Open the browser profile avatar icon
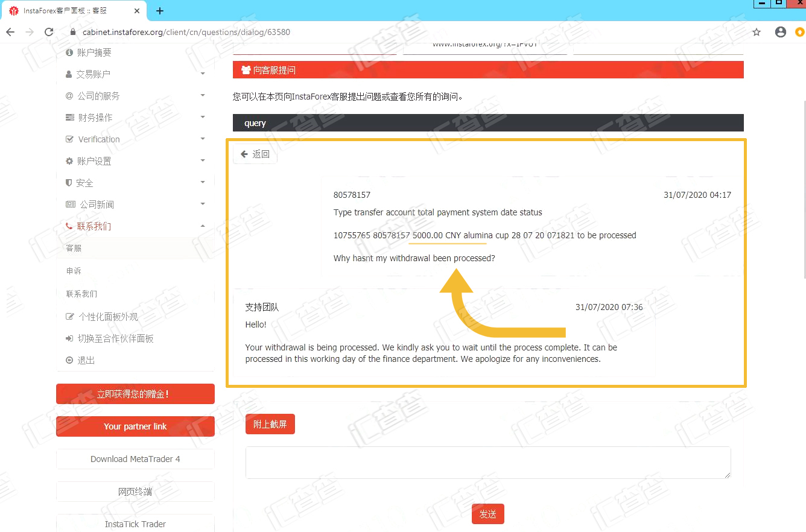Screen dimensions: 806x532 click(781, 32)
